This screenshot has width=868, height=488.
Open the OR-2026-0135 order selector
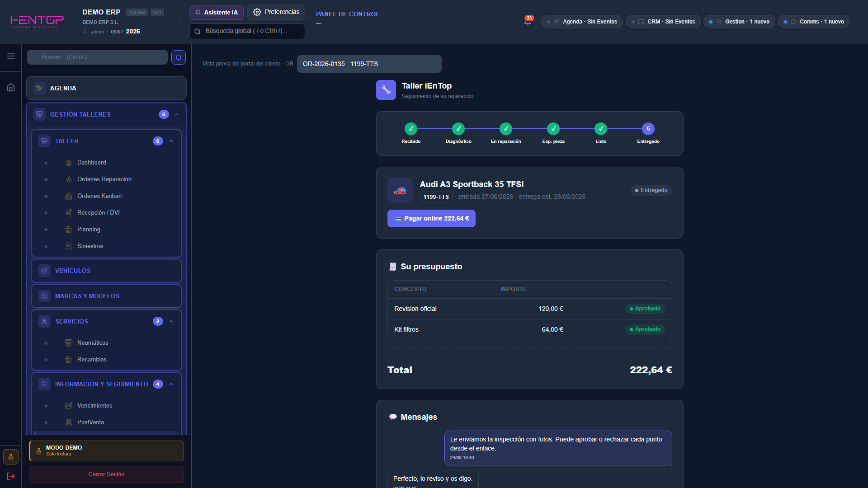[369, 64]
